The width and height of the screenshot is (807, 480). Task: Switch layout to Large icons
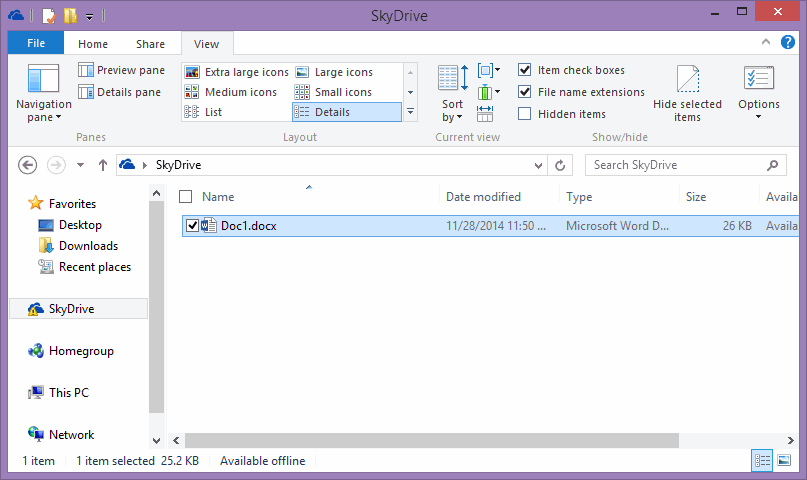[334, 72]
